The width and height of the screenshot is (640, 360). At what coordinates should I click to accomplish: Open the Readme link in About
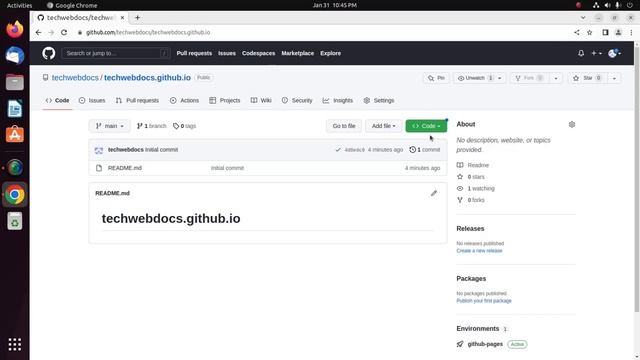478,165
